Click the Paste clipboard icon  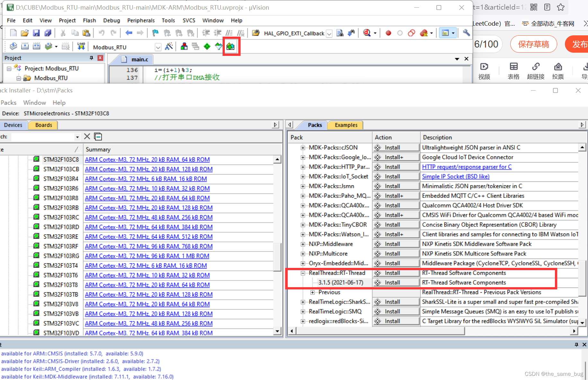click(x=86, y=33)
